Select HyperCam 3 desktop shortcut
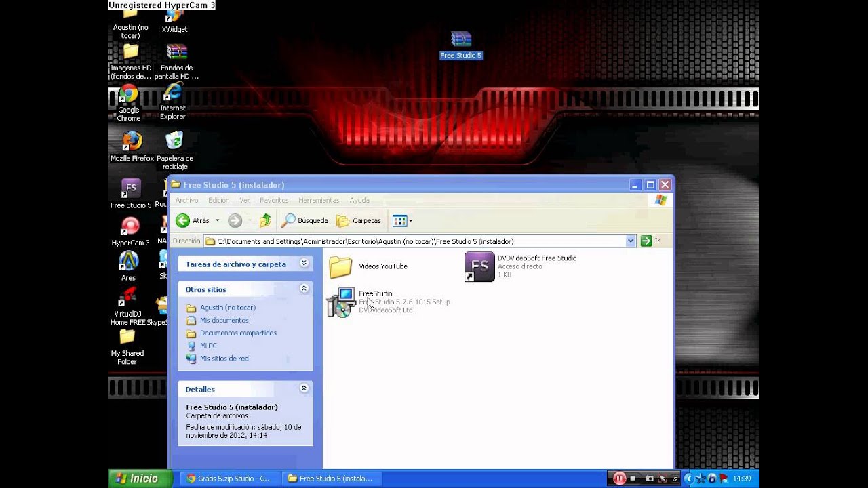This screenshot has height=488, width=868. point(130,232)
